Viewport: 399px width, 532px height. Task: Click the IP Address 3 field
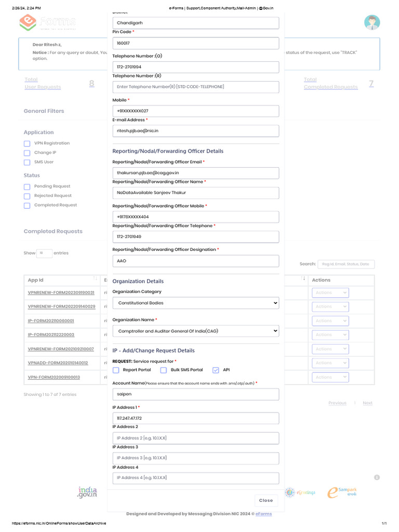196,458
